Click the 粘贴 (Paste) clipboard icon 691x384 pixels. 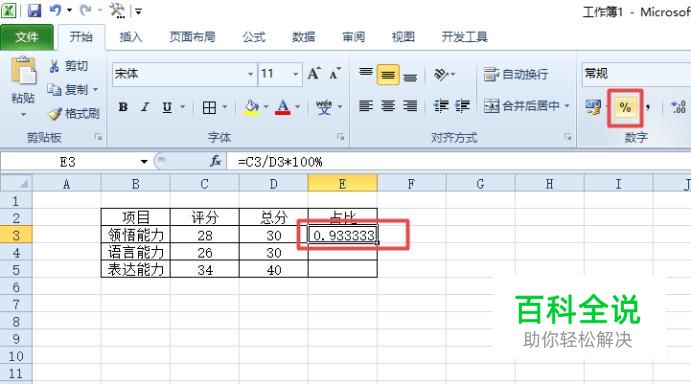coord(23,71)
